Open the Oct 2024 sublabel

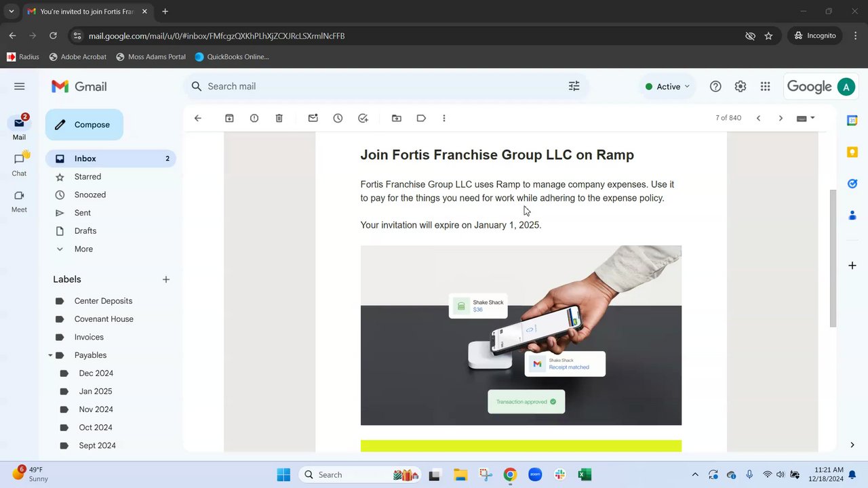tap(95, 428)
